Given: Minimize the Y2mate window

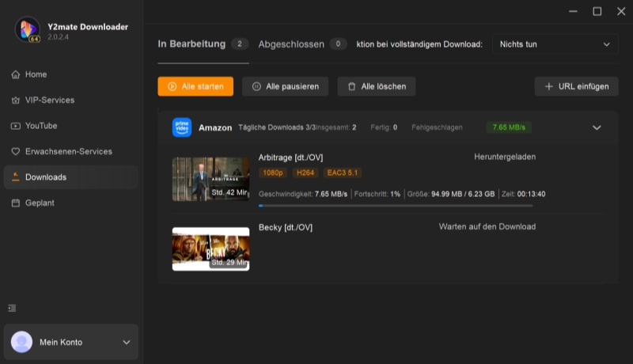Looking at the screenshot, I should click(573, 11).
